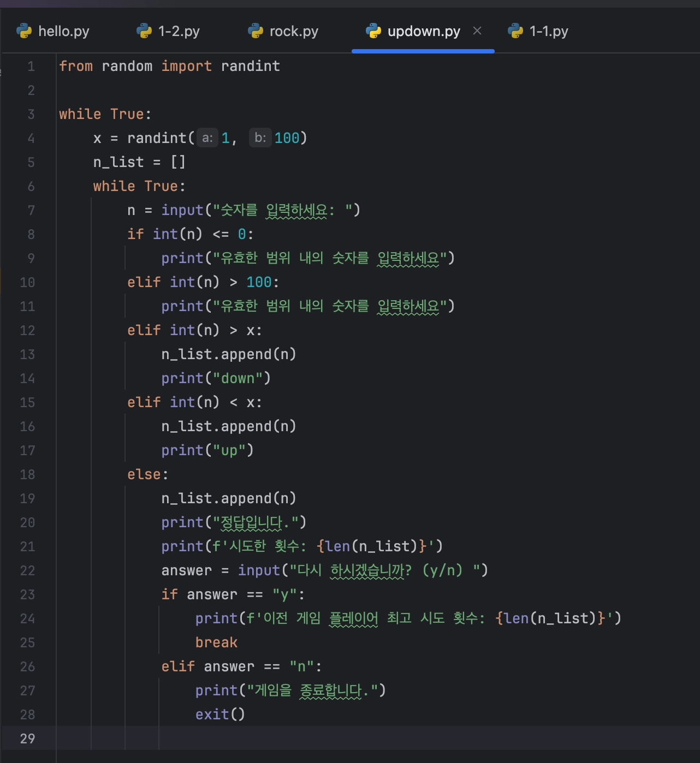Switch to the hello.py tab

(53, 31)
